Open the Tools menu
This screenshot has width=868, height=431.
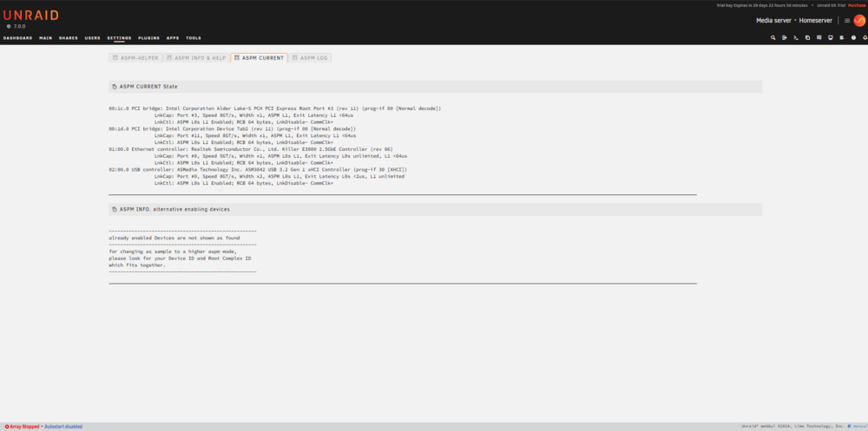[x=194, y=38]
